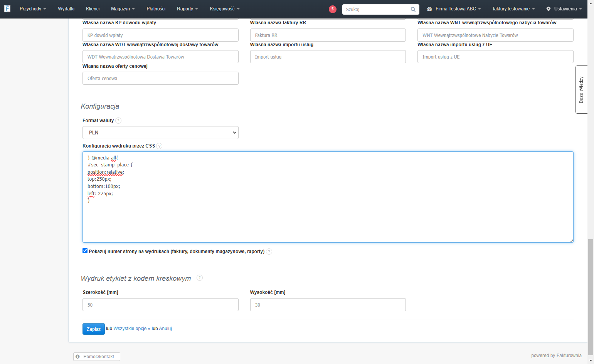The height and width of the screenshot is (364, 594).
Task: Click the CSS text area resize handle
Action: (x=571, y=240)
